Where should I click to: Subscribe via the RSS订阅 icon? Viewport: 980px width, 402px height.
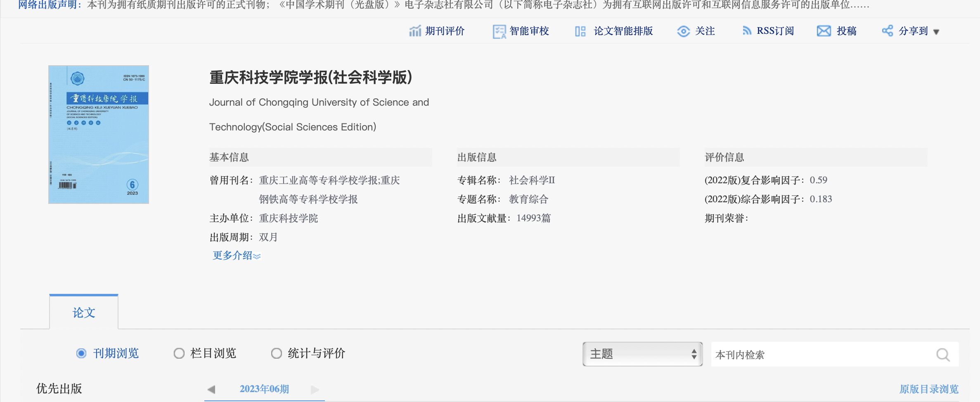(746, 31)
